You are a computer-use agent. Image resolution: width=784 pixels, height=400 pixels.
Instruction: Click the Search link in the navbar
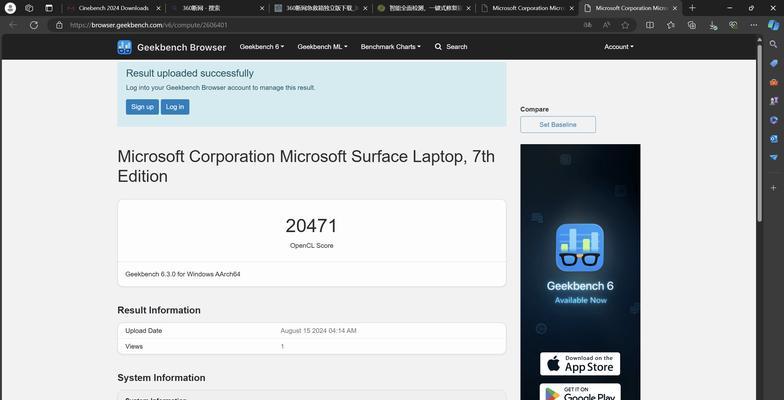(x=451, y=46)
